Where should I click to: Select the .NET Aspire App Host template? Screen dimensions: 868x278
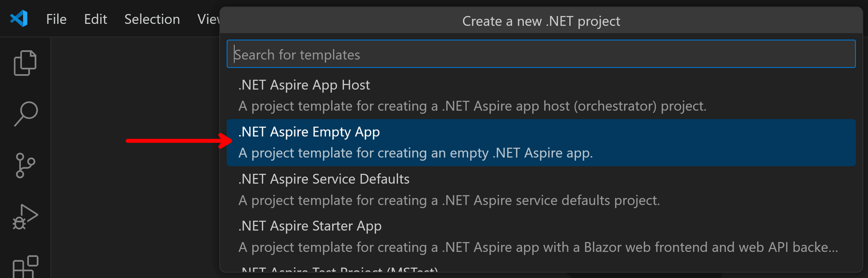tap(541, 95)
